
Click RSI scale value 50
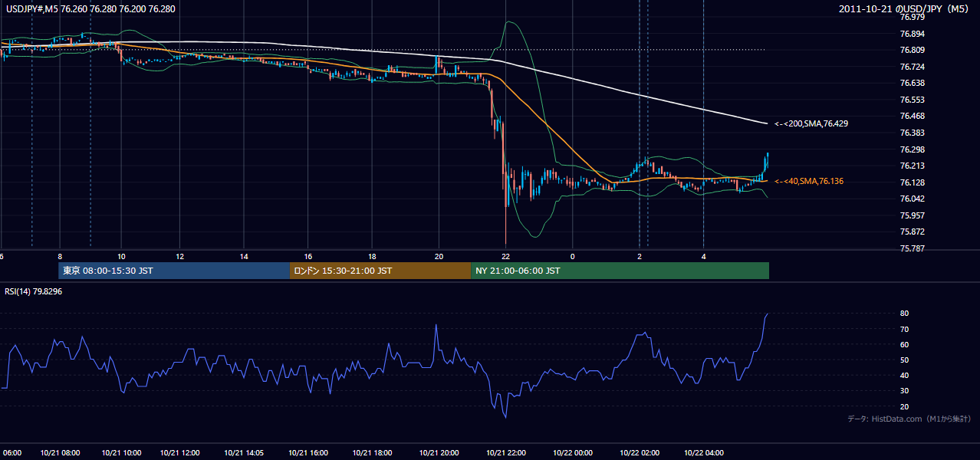(904, 360)
